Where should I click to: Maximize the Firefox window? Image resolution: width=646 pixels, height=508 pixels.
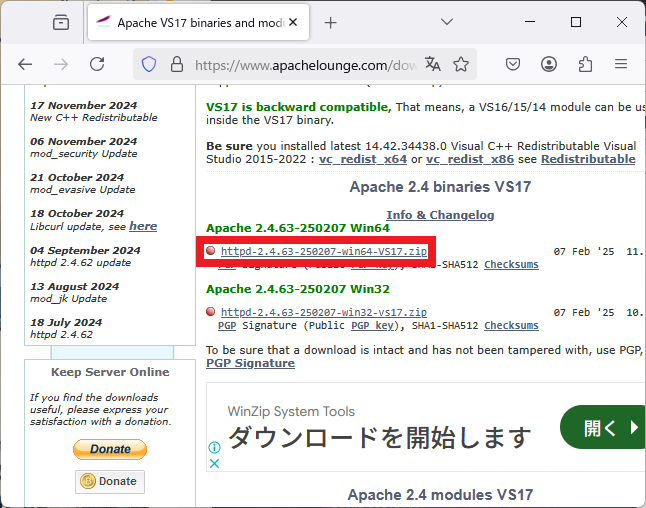pos(576,22)
